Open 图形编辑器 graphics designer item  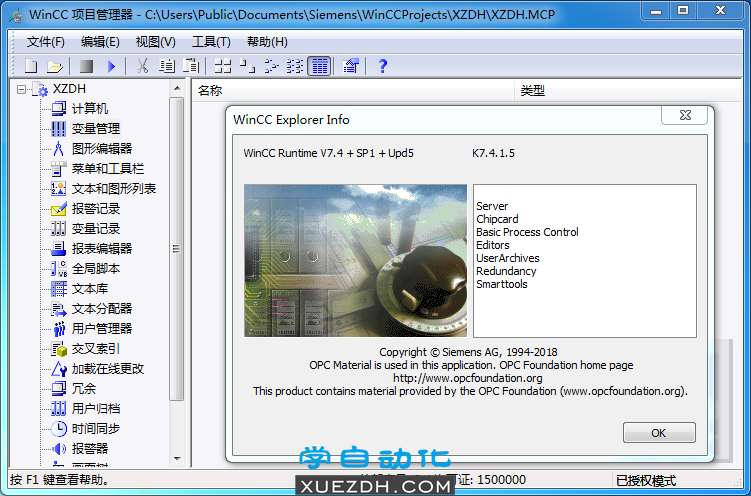pos(102,149)
